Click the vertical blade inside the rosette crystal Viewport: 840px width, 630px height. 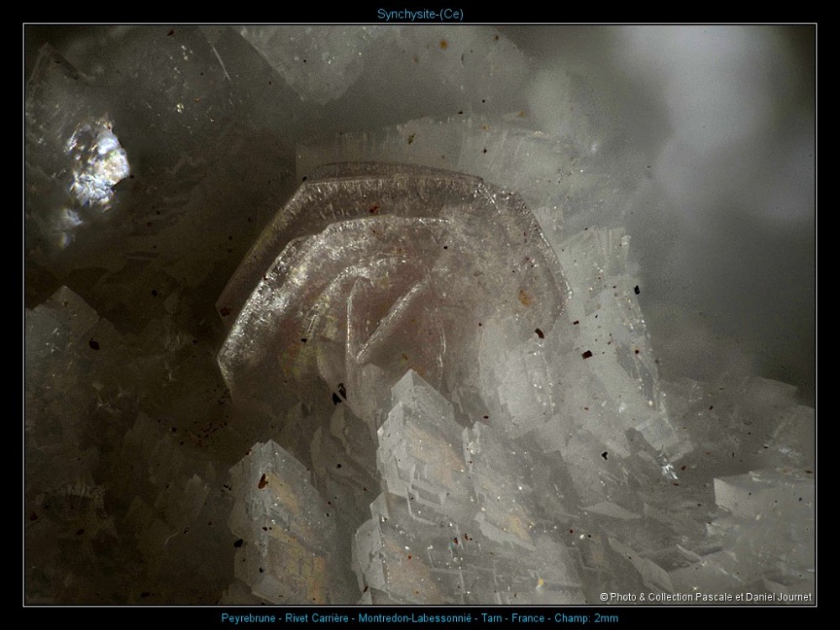(x=361, y=336)
